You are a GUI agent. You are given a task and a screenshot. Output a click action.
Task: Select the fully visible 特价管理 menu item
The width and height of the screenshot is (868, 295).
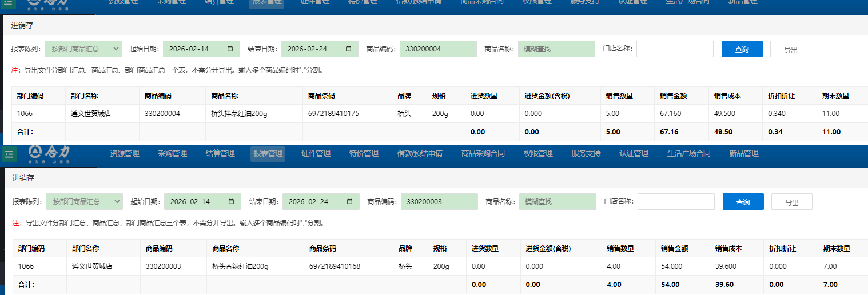[x=364, y=154]
